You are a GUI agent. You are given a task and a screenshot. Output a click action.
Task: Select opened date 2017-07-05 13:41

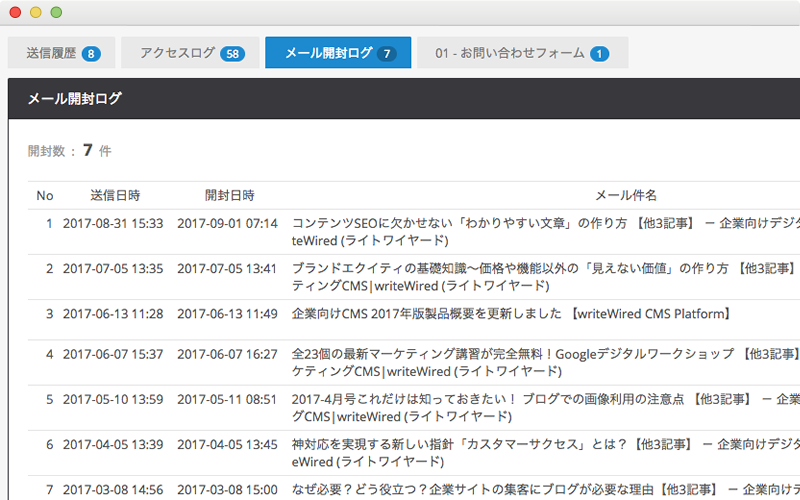(x=227, y=269)
